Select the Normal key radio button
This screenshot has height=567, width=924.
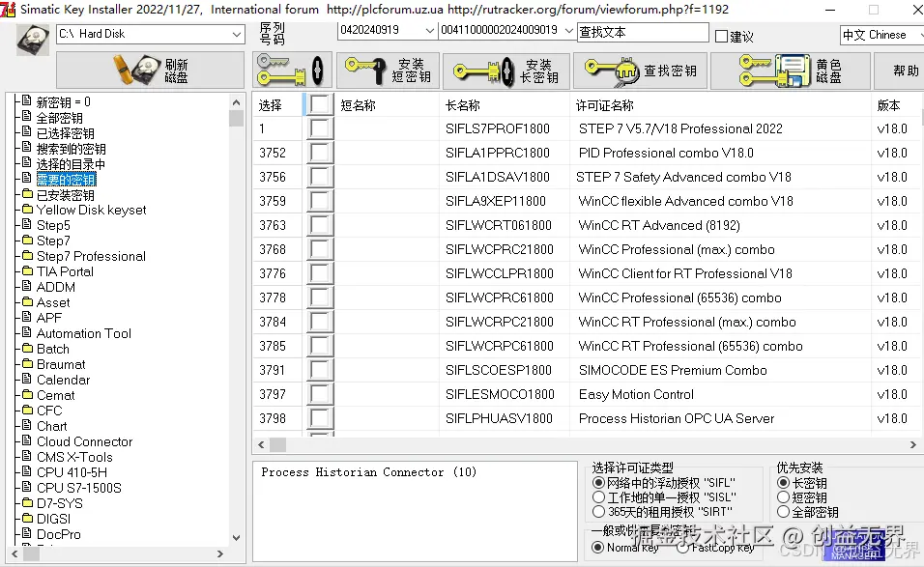pyautogui.click(x=598, y=548)
